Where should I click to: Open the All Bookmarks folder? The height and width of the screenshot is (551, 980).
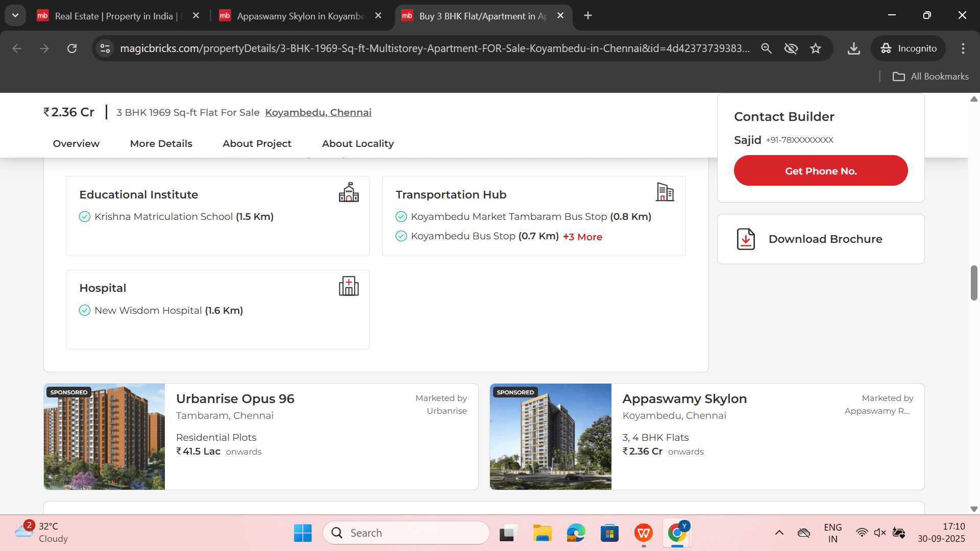(930, 77)
